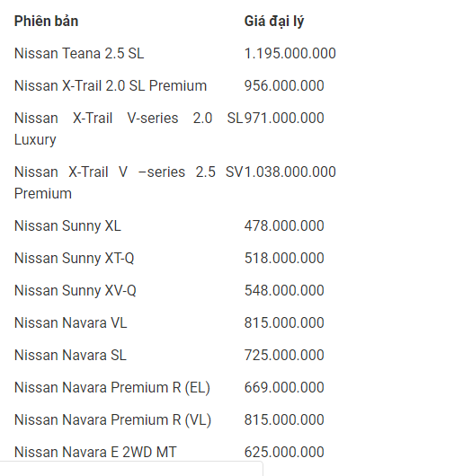Select Nissan Navara Premium R (EL)
463x476 pixels.
click(x=112, y=388)
